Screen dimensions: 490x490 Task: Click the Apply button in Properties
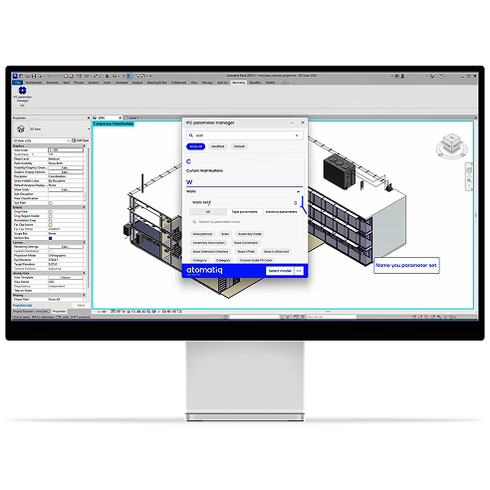81,305
